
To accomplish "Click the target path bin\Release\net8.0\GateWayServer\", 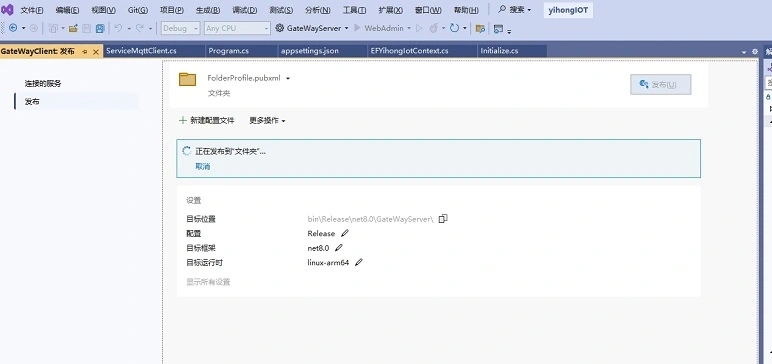I will (371, 219).
